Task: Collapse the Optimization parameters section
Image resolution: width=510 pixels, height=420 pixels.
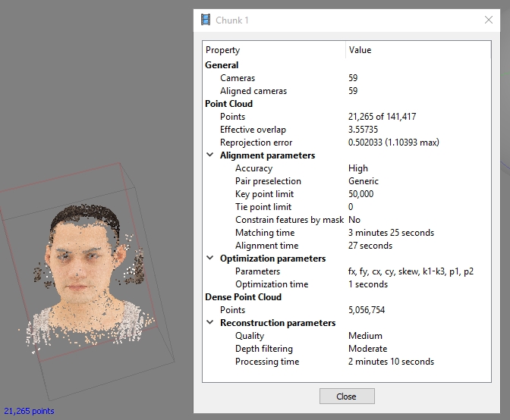Action: pos(210,259)
